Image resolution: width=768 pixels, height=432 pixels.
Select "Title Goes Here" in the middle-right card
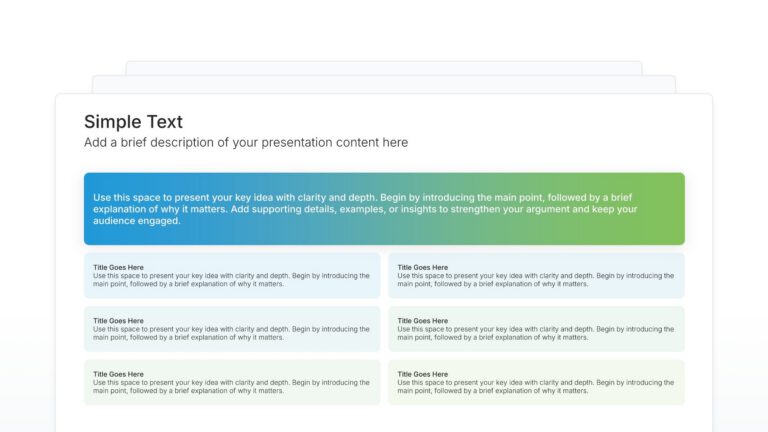(422, 321)
